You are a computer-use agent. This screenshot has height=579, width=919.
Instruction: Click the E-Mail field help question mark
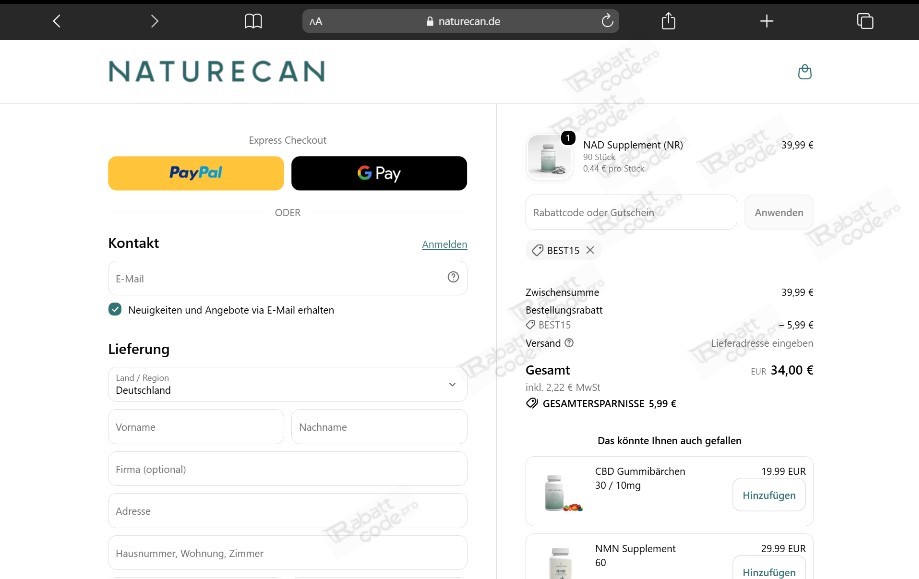pos(453,277)
